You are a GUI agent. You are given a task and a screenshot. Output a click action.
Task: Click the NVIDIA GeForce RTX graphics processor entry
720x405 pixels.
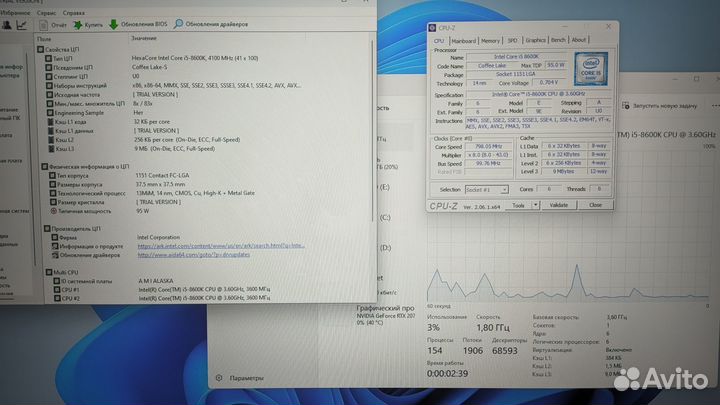[386, 315]
